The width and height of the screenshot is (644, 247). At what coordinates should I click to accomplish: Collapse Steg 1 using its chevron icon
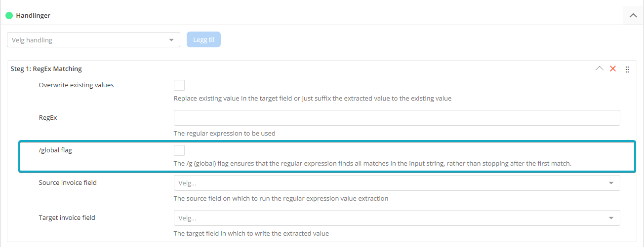(x=600, y=69)
